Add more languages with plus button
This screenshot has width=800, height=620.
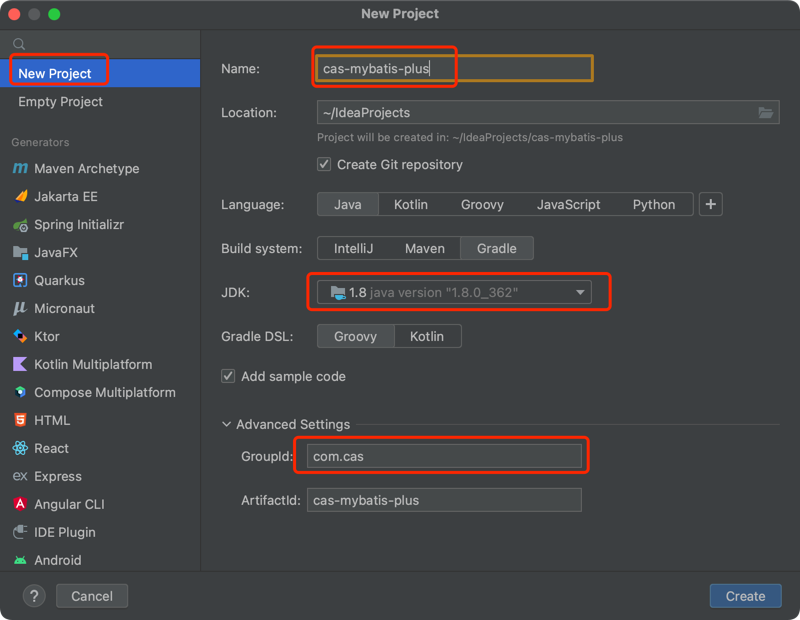tap(710, 205)
